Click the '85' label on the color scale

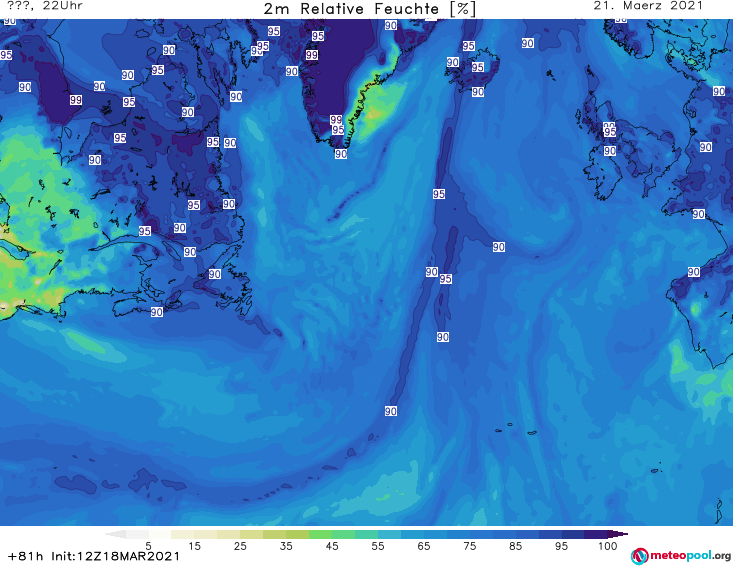[x=515, y=546]
